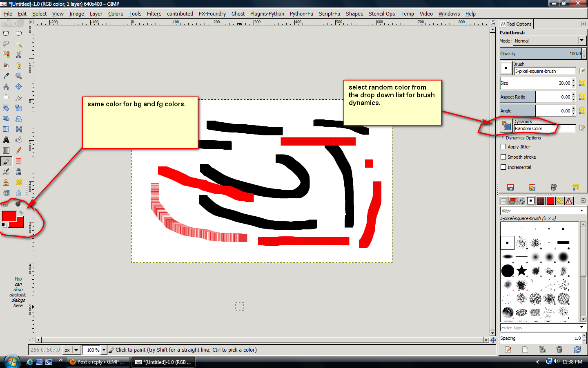Open the Random Color dynamics selector
588x368 pixels.
point(545,128)
